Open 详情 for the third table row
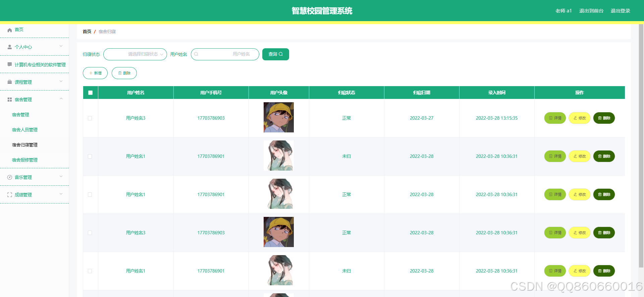This screenshot has width=644, height=297. point(555,194)
